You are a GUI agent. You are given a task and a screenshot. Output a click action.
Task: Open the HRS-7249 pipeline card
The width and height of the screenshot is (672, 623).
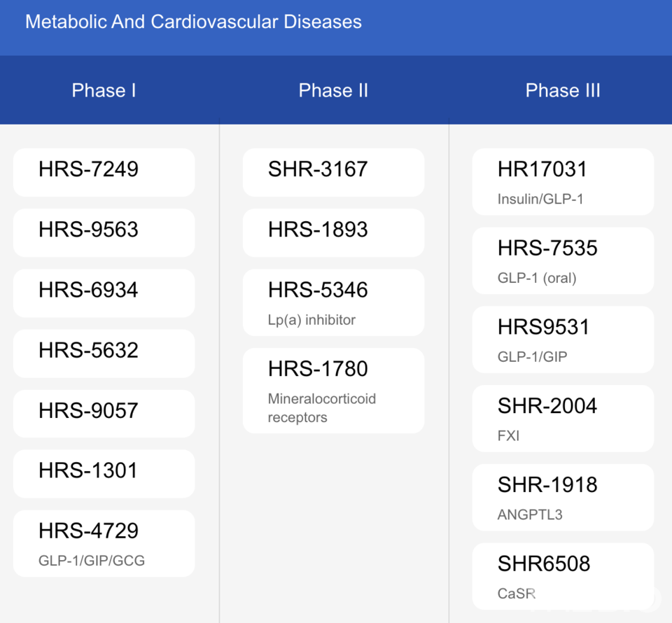(104, 172)
